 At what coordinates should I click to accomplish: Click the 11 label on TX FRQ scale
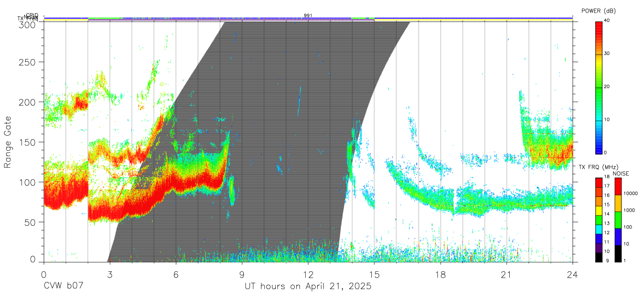click(x=606, y=242)
